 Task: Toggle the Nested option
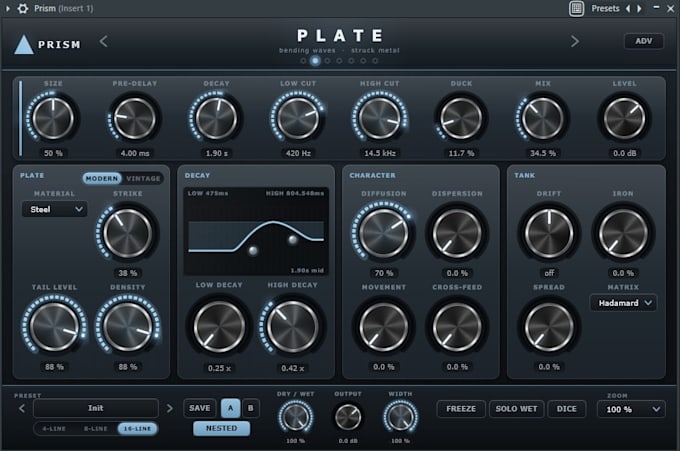[222, 428]
